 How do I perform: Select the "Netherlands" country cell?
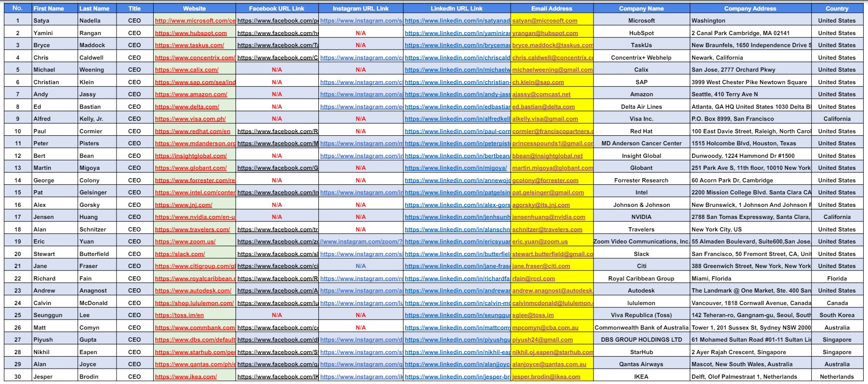pos(837,377)
